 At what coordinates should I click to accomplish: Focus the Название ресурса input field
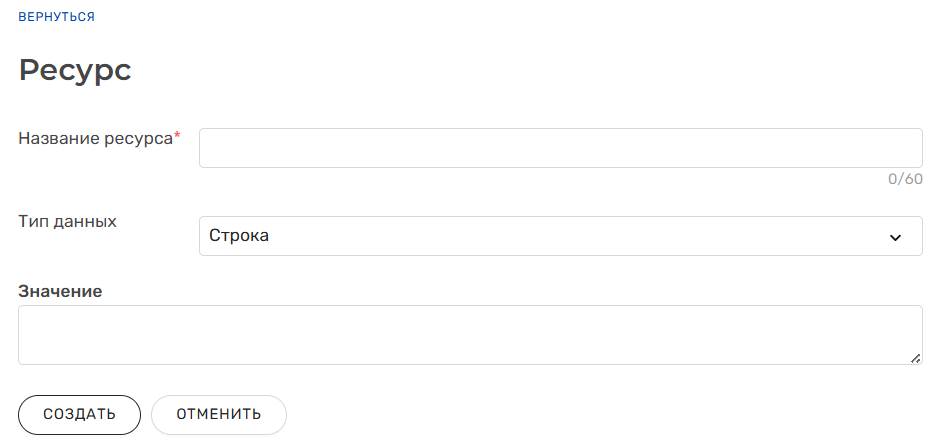click(x=560, y=148)
